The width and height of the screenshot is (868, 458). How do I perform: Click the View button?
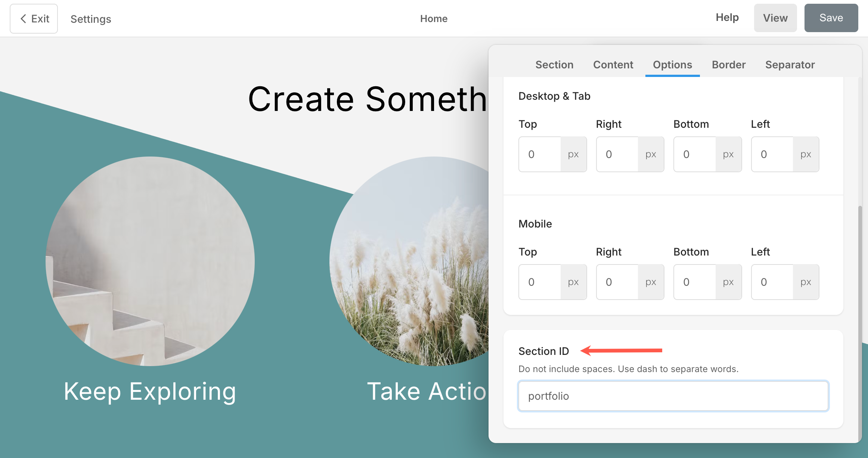click(775, 18)
